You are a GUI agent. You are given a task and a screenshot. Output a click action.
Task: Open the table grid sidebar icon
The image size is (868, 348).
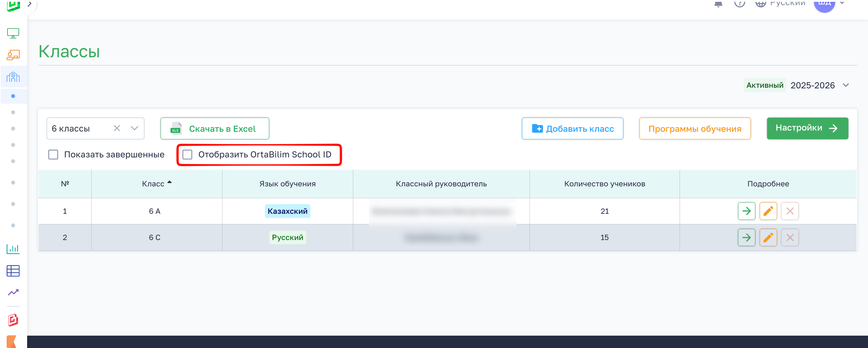tap(13, 271)
